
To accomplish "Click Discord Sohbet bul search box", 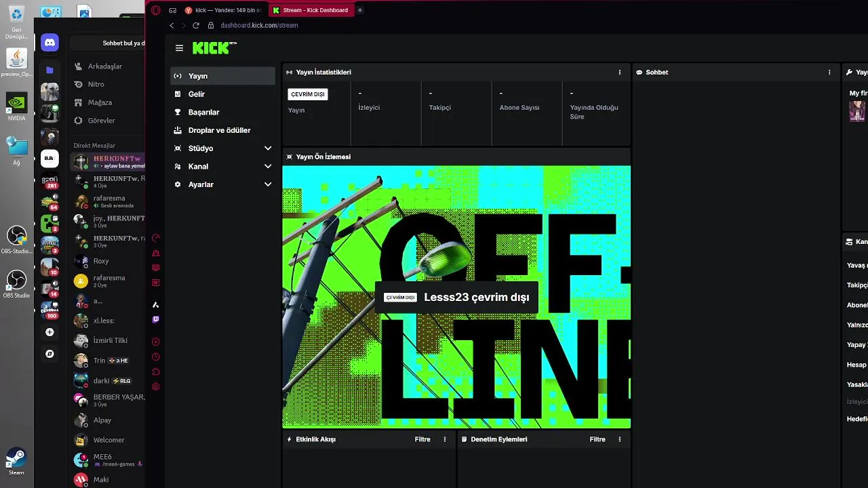I will point(108,43).
